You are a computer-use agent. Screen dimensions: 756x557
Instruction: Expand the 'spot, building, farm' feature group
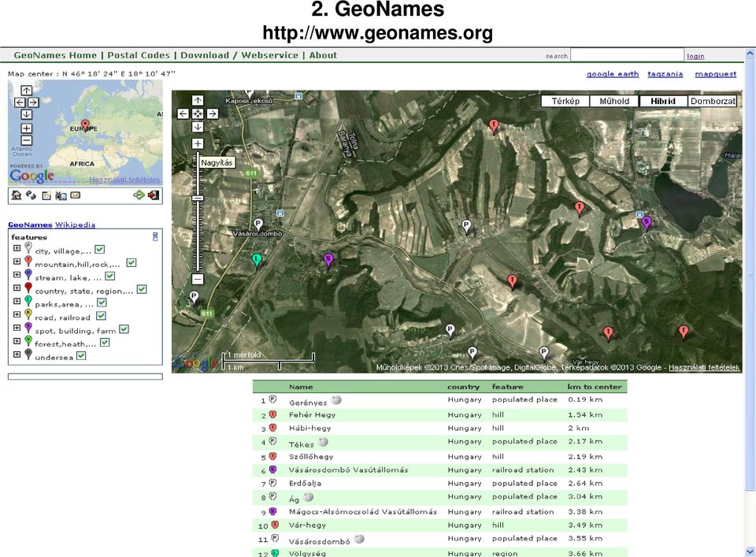pos(17,328)
